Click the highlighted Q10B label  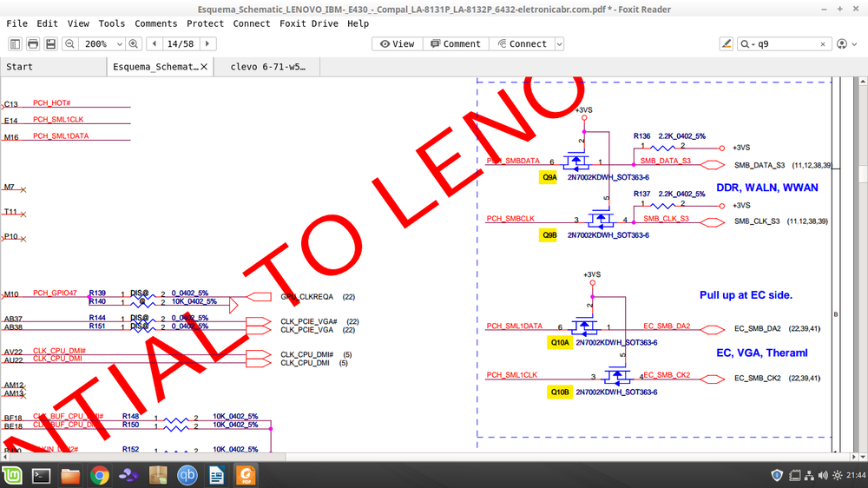pos(559,392)
